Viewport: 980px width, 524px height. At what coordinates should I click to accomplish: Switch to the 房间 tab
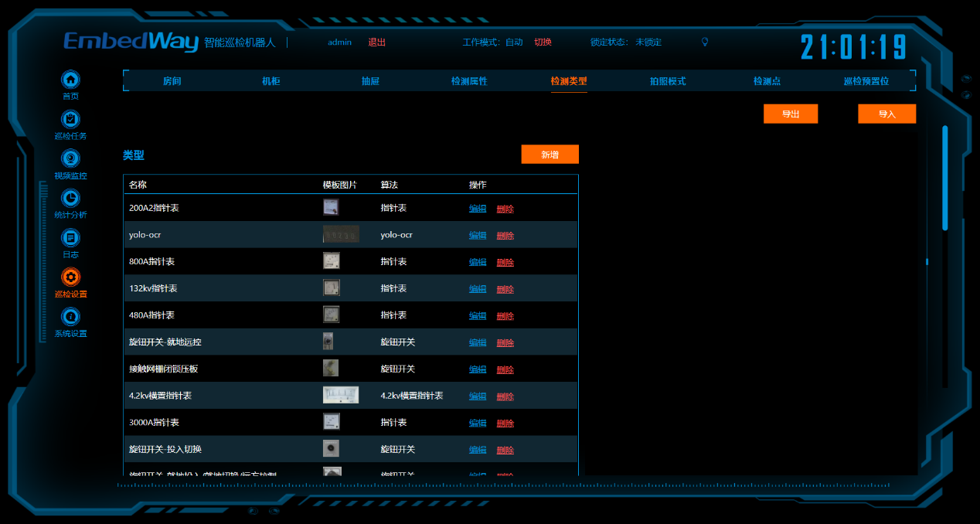tap(172, 81)
